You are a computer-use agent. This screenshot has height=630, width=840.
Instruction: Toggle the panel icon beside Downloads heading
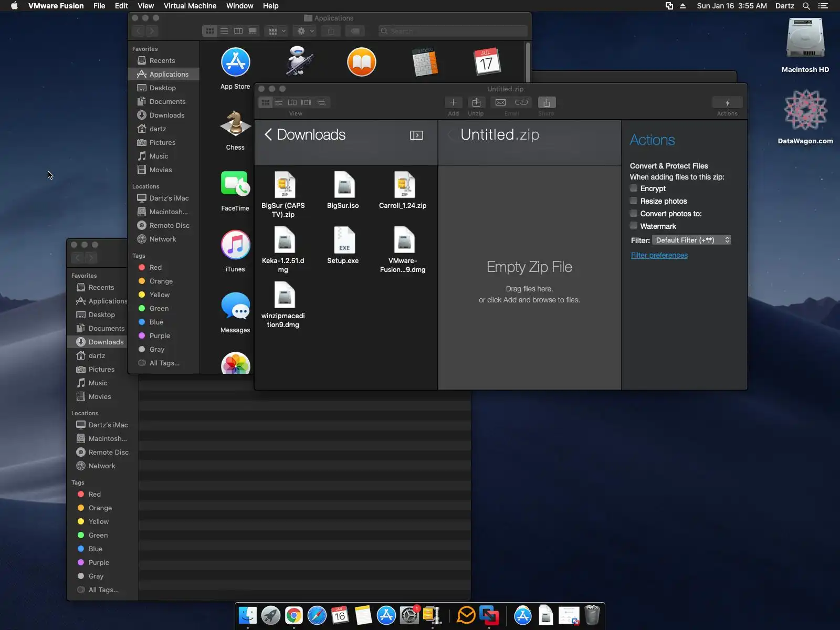pyautogui.click(x=416, y=135)
